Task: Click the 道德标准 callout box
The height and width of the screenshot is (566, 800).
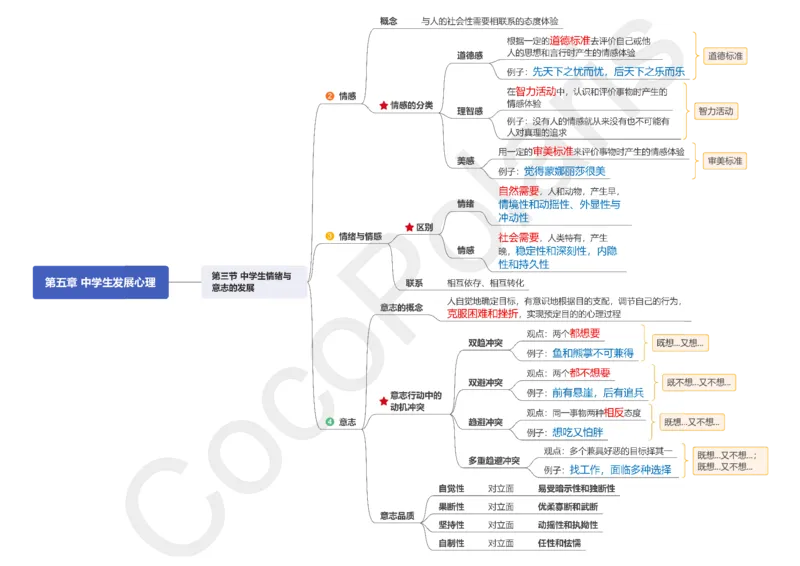Action: click(725, 56)
